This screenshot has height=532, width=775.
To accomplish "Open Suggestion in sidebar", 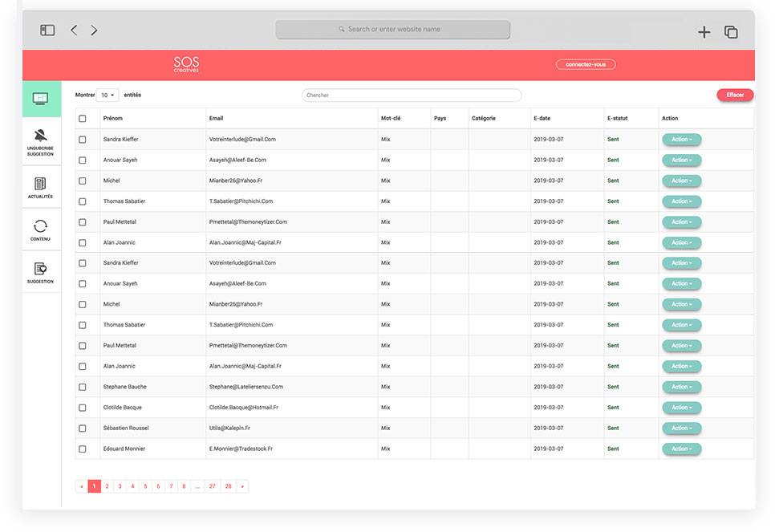I will click(41, 273).
